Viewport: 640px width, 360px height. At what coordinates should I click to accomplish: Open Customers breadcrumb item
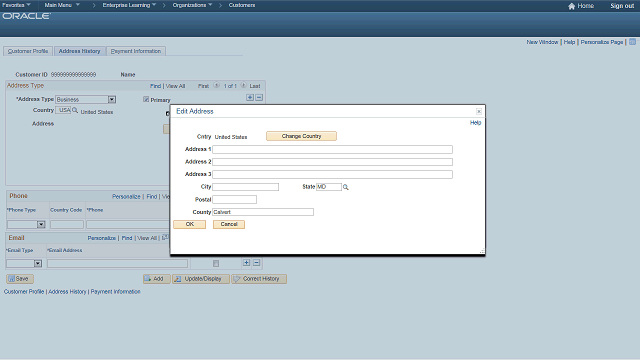pyautogui.click(x=242, y=5)
